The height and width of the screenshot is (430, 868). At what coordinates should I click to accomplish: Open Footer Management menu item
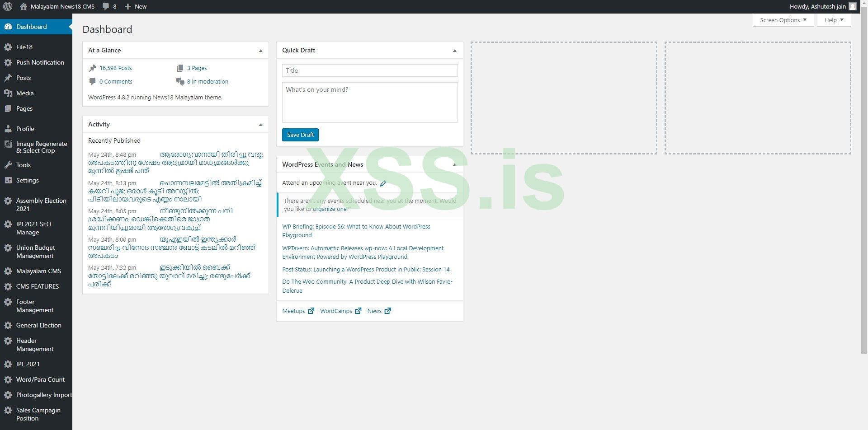click(36, 306)
